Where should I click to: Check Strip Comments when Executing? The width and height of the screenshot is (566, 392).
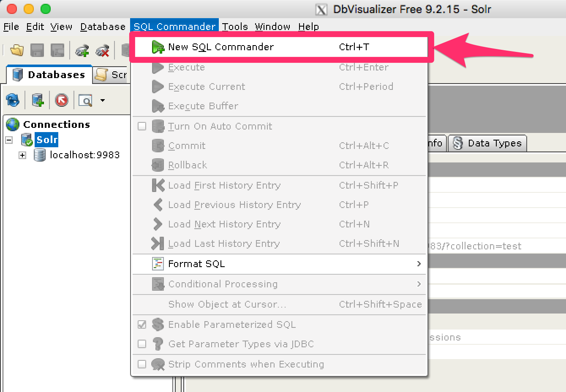coord(142,364)
